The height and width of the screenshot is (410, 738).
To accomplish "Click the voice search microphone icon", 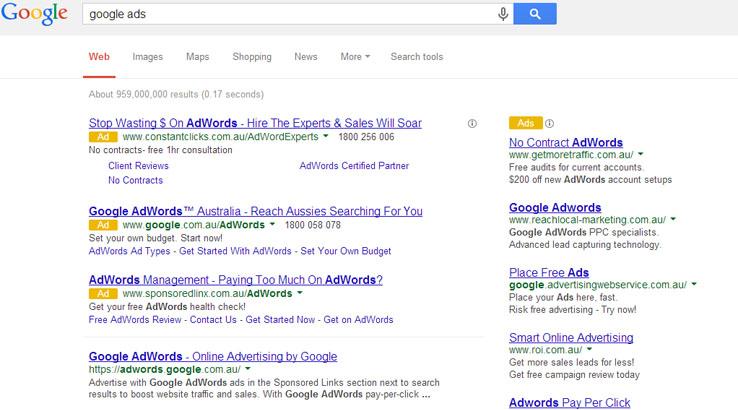I will click(x=503, y=14).
